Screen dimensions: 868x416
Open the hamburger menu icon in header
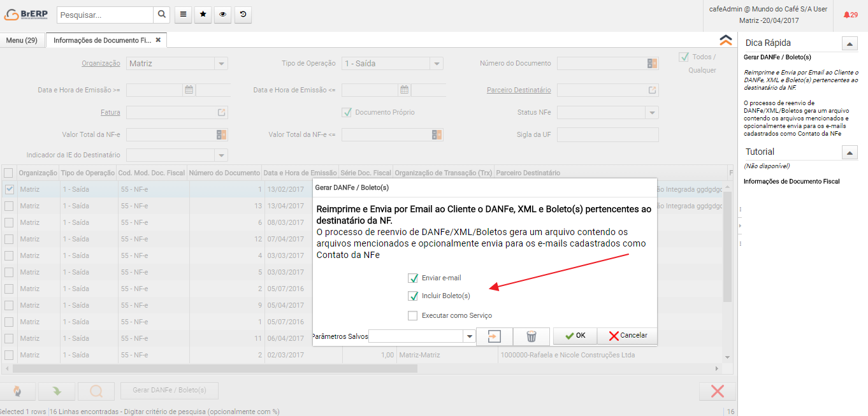coord(183,15)
